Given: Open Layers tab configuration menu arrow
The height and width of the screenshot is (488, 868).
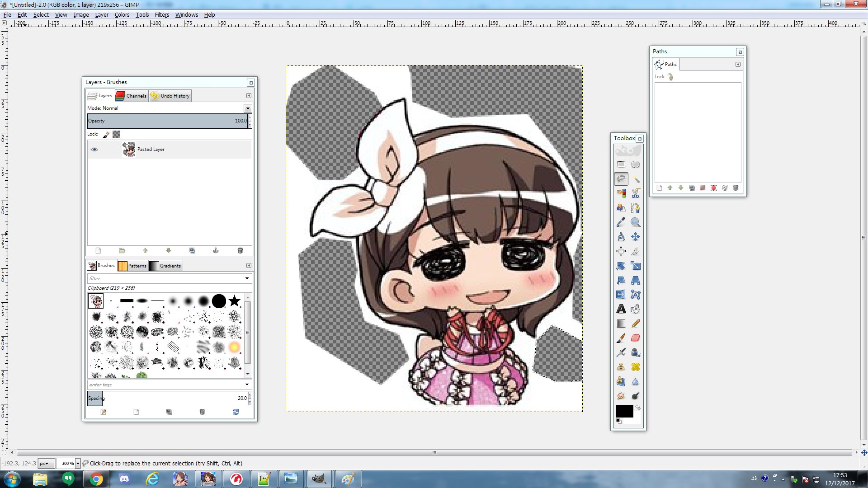Looking at the screenshot, I should [249, 96].
